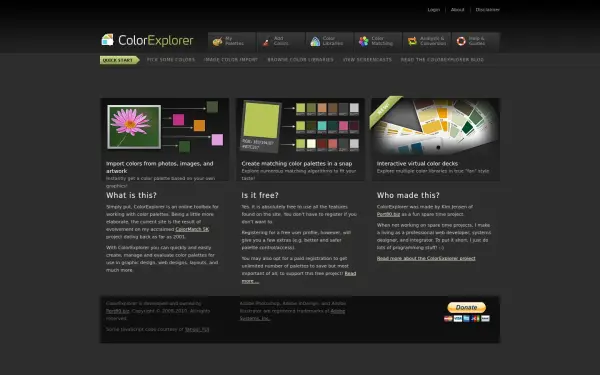600x375 pixels.
Task: Open the Analysis & Conversion tab
Action: pos(427,41)
